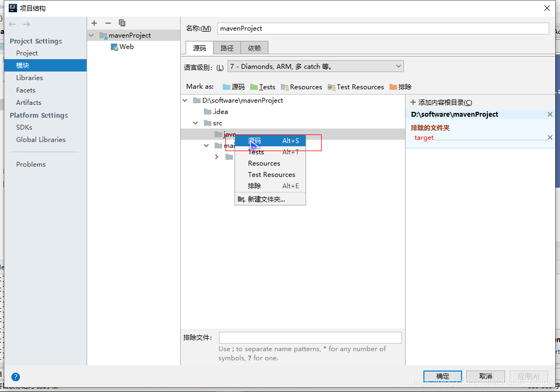Image resolution: width=560 pixels, height=392 pixels.
Task: Open SDKs in the sidebar
Action: [24, 127]
